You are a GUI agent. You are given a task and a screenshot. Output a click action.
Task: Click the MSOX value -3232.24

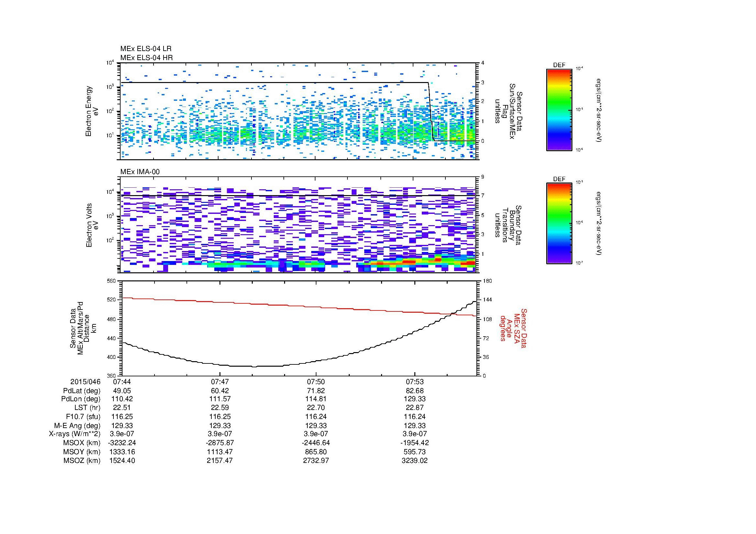point(122,443)
